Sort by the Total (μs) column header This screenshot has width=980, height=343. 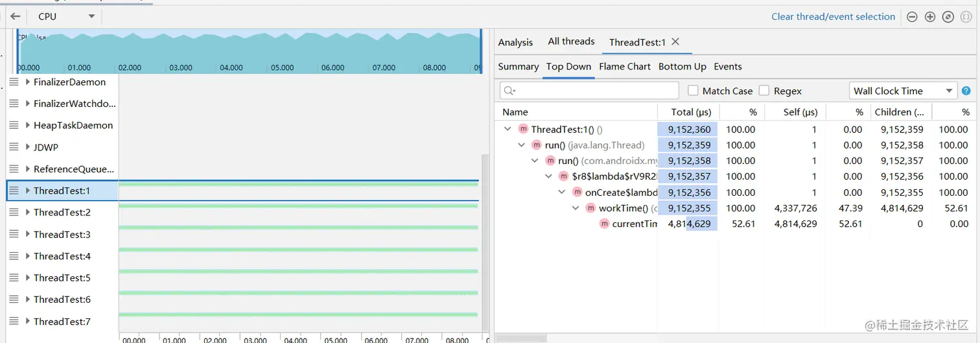[691, 112]
